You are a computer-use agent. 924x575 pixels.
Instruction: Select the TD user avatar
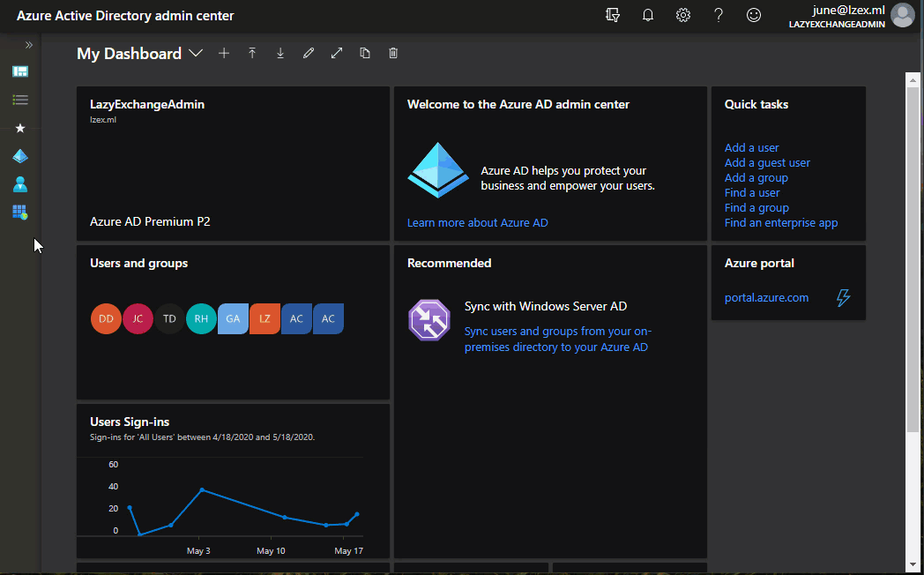pyautogui.click(x=169, y=318)
